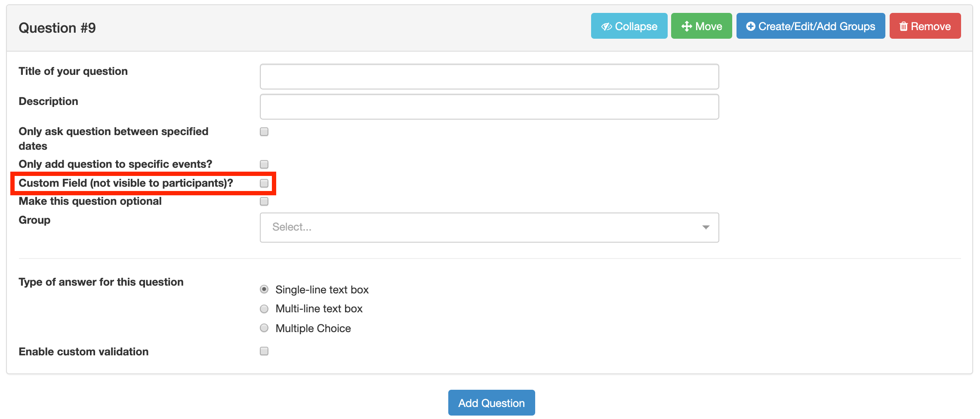Screen dimensions: 980x419
Task: Click the Enable custom validation label
Action: click(x=83, y=351)
